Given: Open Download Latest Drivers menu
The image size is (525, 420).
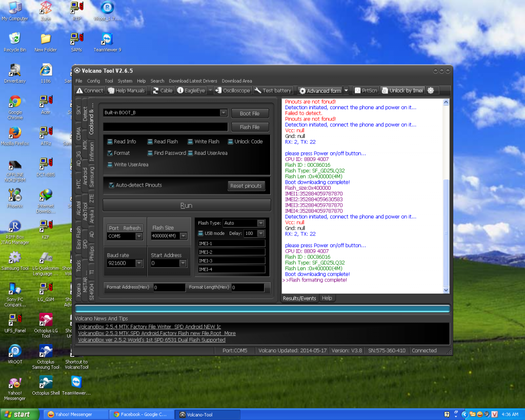Looking at the screenshot, I should 193,81.
